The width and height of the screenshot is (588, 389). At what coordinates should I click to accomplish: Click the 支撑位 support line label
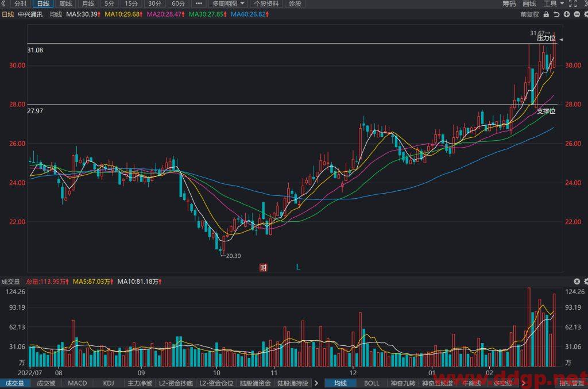pyautogui.click(x=546, y=111)
